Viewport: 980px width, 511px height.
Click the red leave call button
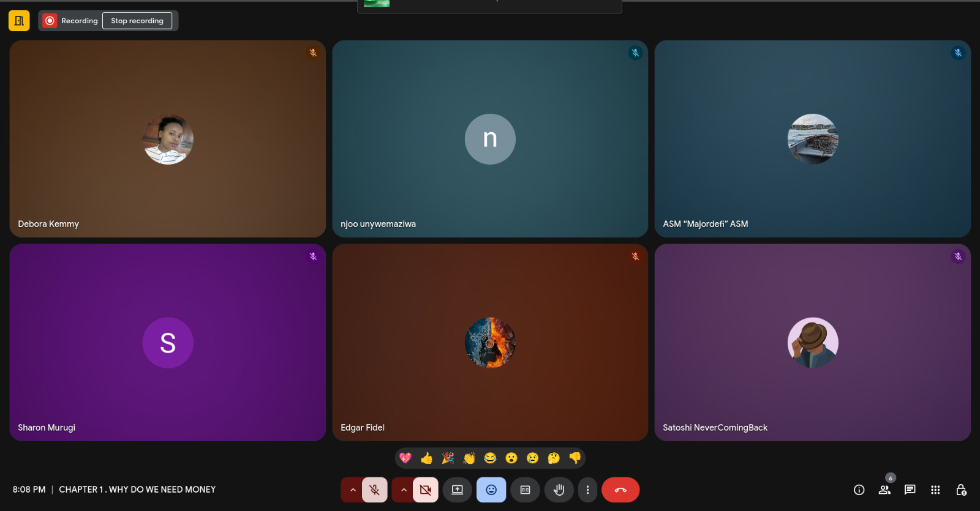[620, 490]
